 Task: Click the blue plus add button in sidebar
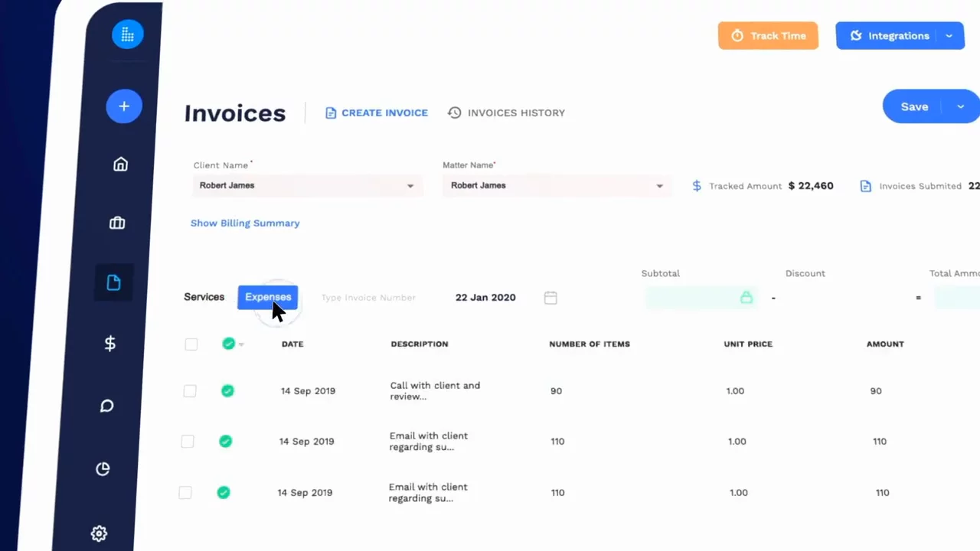[124, 106]
